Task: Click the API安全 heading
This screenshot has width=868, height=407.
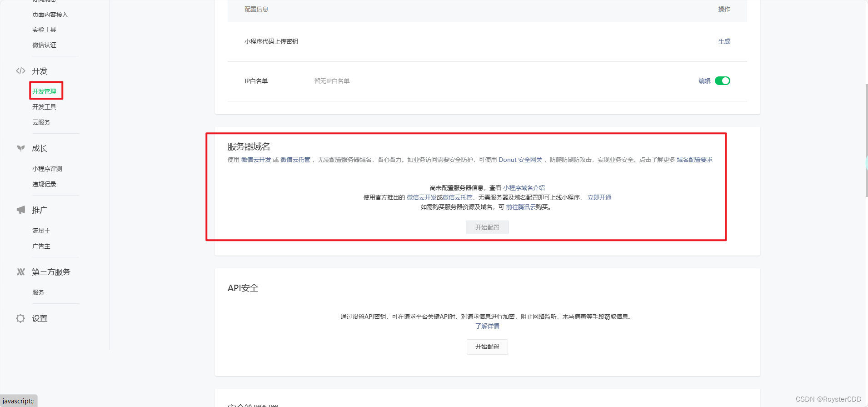Action: click(x=243, y=288)
